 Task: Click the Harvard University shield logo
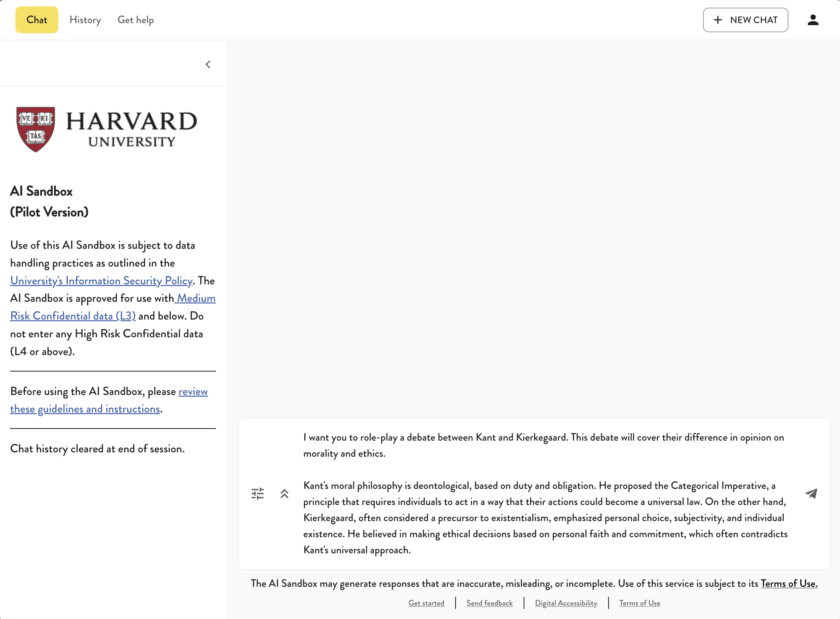click(36, 129)
